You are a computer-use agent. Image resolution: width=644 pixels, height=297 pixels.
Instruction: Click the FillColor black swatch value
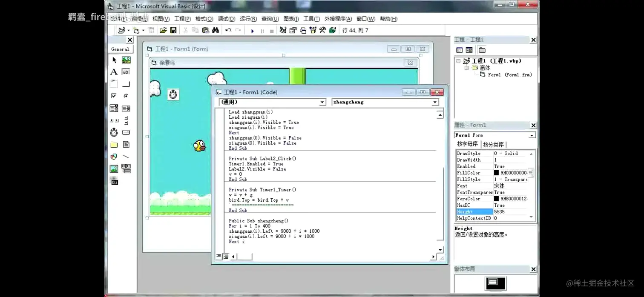pyautogui.click(x=496, y=173)
